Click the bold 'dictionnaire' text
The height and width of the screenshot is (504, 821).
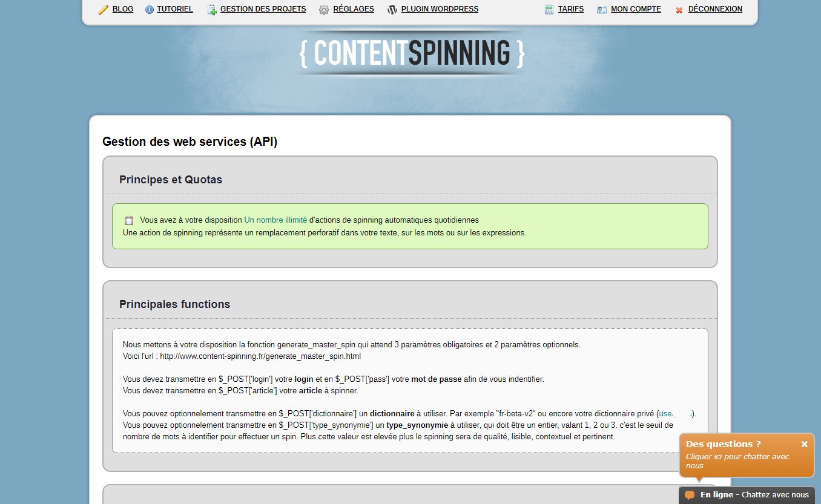pyautogui.click(x=392, y=414)
